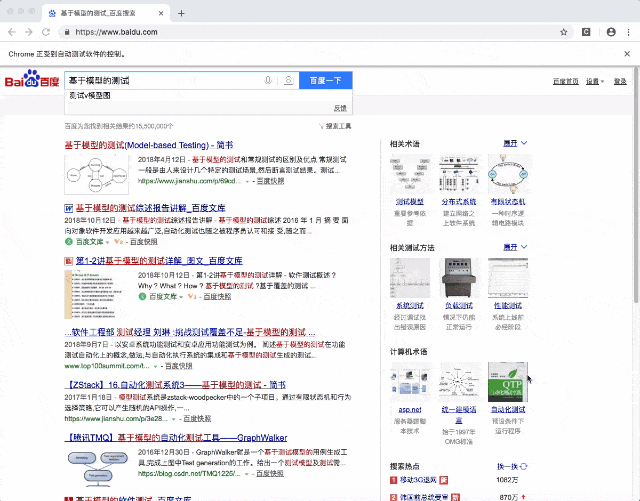Click the 性能测试 link
The height and width of the screenshot is (501, 640).
click(508, 305)
